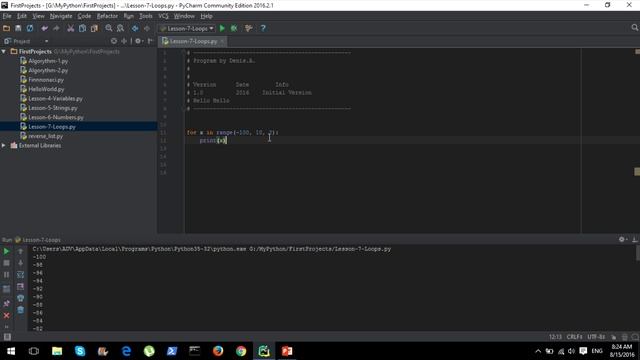Viewport: 640px width, 360px height.
Task: Open File menu
Action: click(7, 16)
